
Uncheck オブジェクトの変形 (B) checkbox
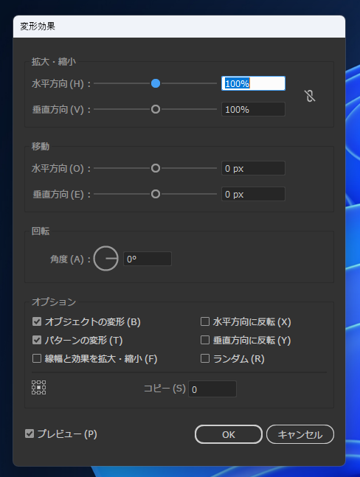pyautogui.click(x=36, y=322)
